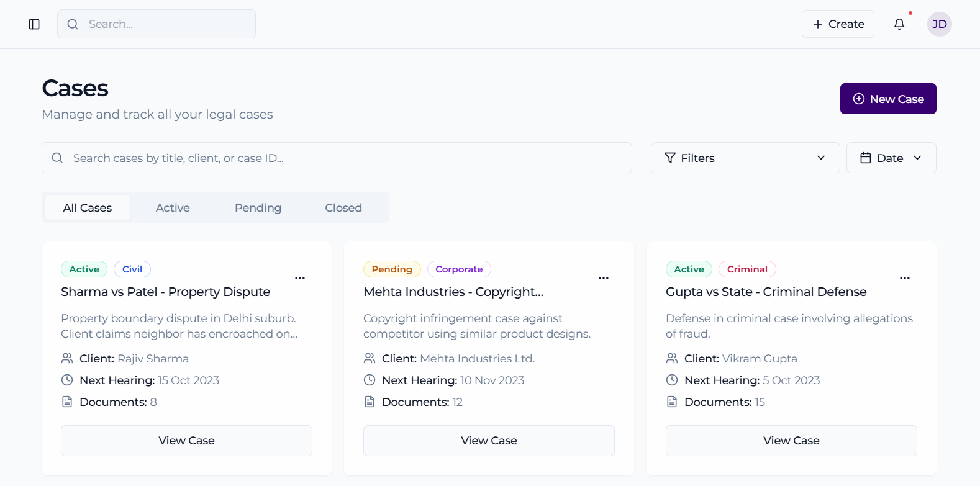
Task: Click the Active badge on Gupta vs State card
Action: (x=689, y=269)
